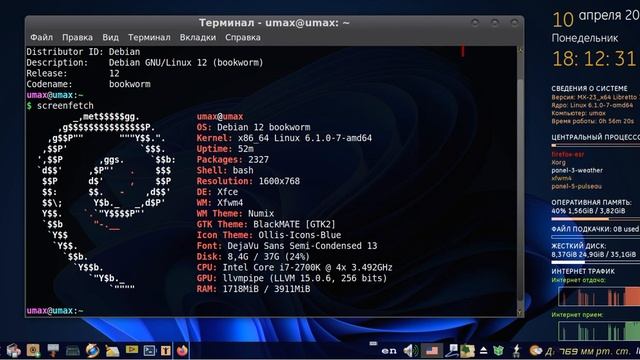This screenshot has width=640, height=360.
Task: Click the 'OS: Debian 12 bookworm' line
Action: point(253,127)
